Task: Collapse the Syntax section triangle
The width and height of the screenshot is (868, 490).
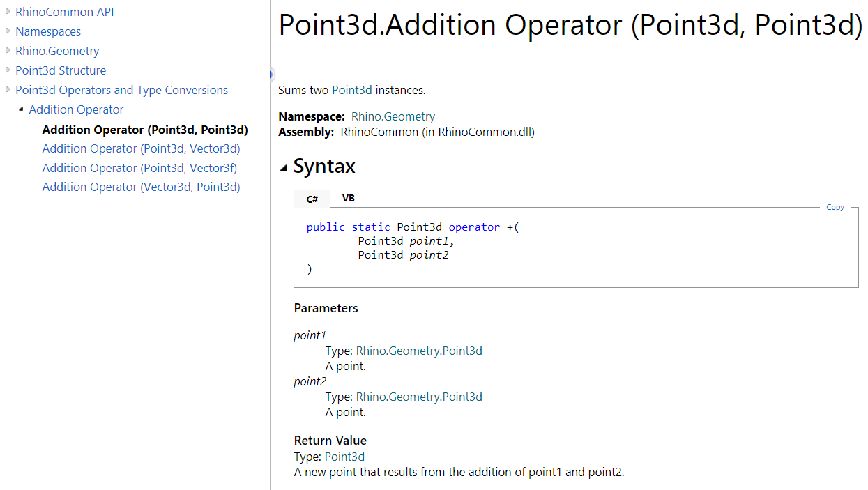Action: coord(283,167)
